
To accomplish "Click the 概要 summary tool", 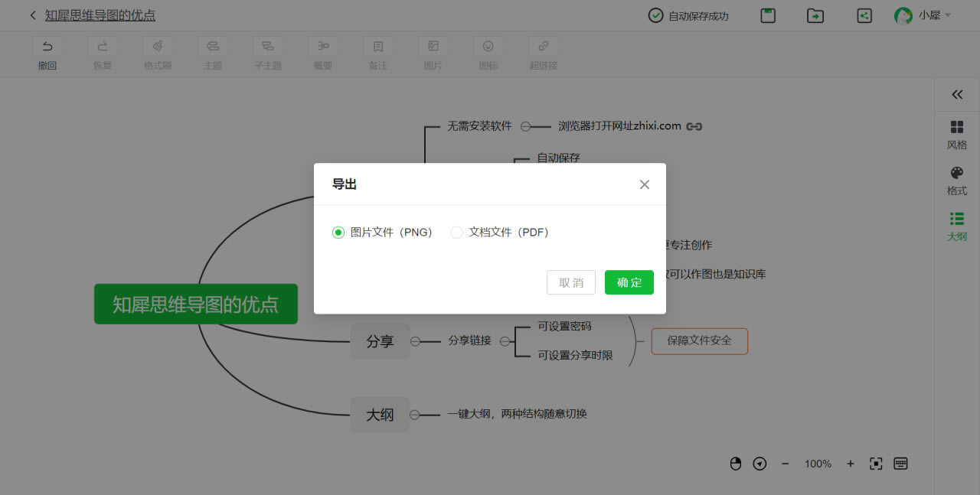I will click(323, 54).
